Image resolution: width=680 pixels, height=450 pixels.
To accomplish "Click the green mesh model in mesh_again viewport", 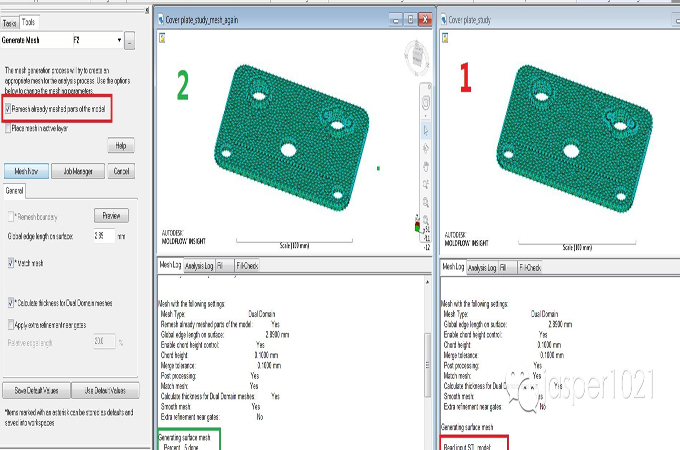I will pyautogui.click(x=291, y=138).
